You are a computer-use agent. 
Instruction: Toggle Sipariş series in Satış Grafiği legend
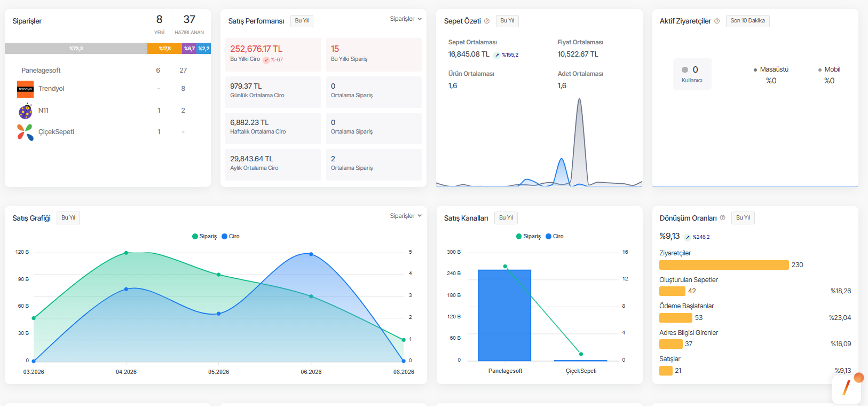pyautogui.click(x=204, y=236)
